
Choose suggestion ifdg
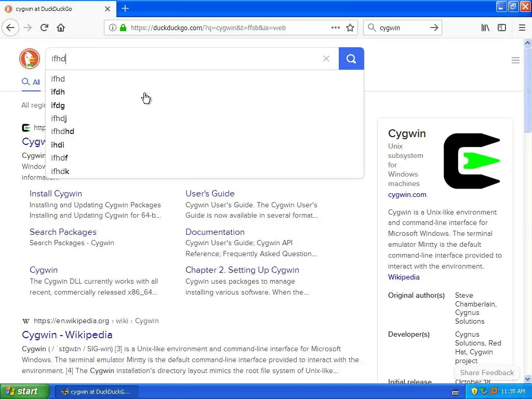[205, 105]
